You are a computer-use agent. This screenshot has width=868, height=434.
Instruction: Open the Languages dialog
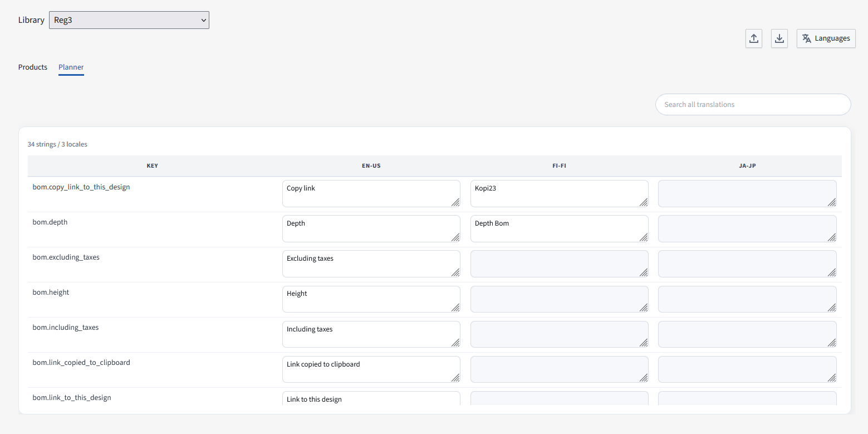tap(826, 38)
